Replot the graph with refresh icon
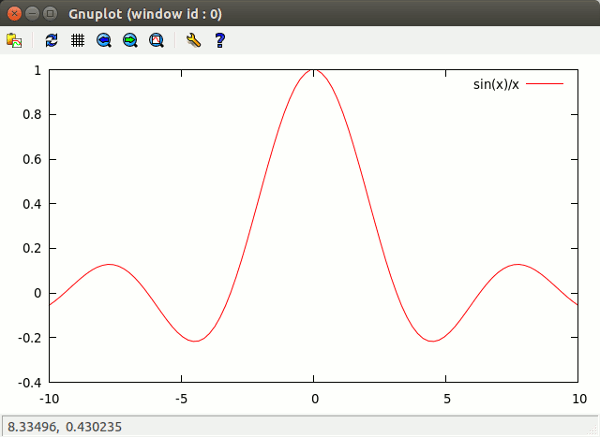The height and width of the screenshot is (437, 600). [x=52, y=40]
